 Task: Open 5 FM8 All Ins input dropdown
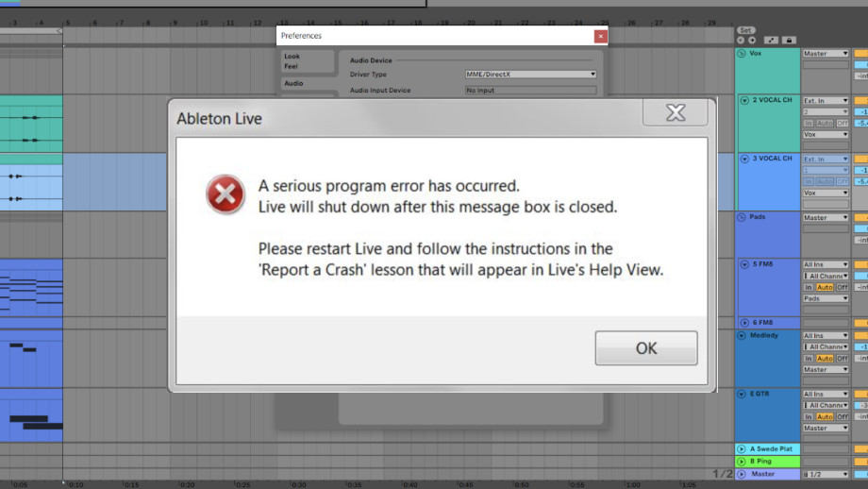[826, 264]
